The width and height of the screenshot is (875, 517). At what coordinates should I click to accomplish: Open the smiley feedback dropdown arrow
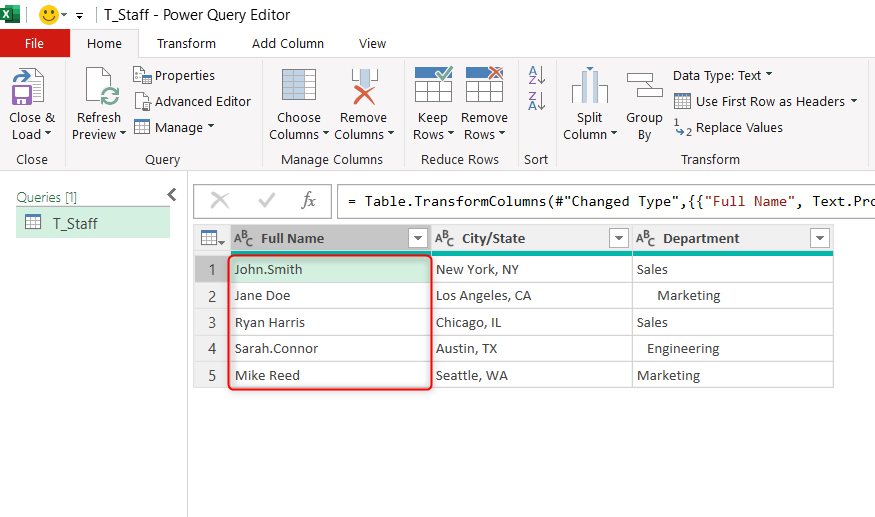pyautogui.click(x=64, y=15)
